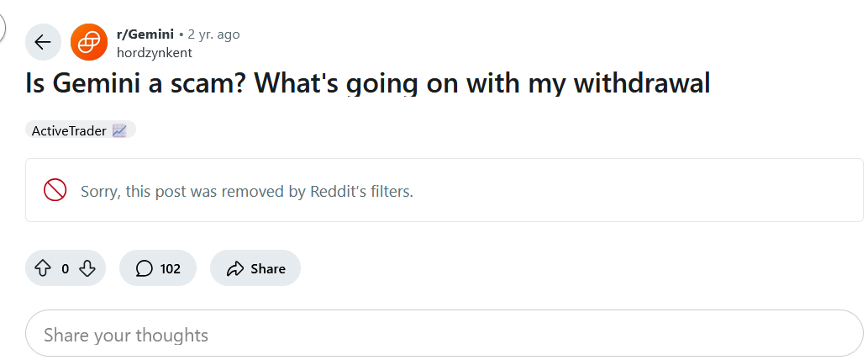Screen dimensions: 868x360
Task: Go back using the left arrow button
Action: click(43, 42)
